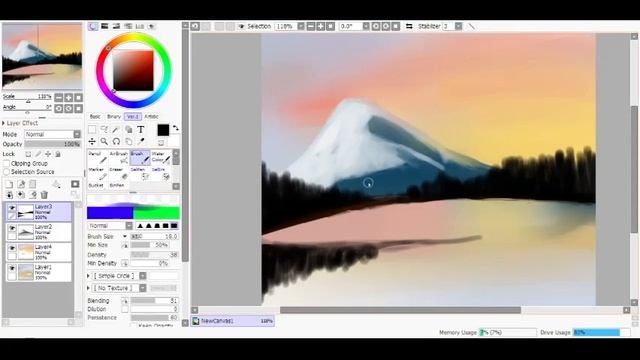
Task: Delete the selected layer
Action: [44, 195]
